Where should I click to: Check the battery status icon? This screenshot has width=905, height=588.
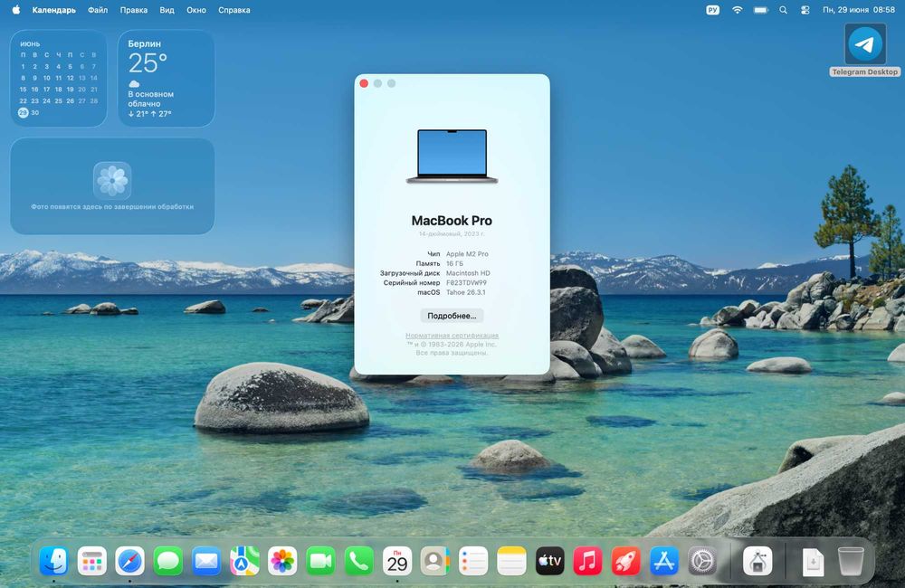pyautogui.click(x=761, y=10)
